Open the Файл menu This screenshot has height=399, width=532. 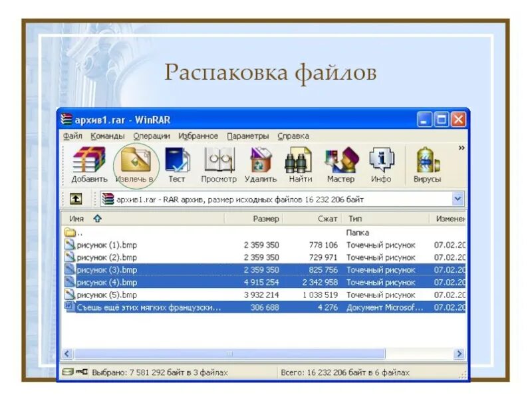pyautogui.click(x=72, y=136)
